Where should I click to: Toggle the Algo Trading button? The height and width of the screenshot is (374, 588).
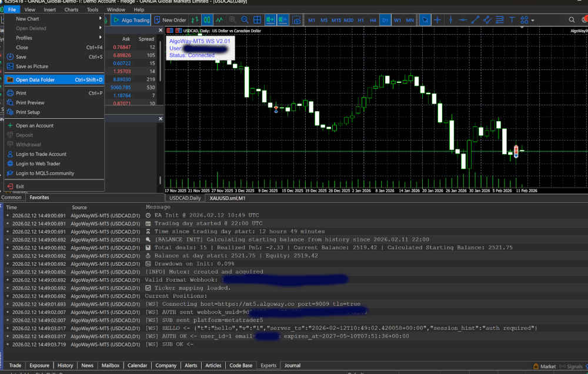[x=131, y=20]
